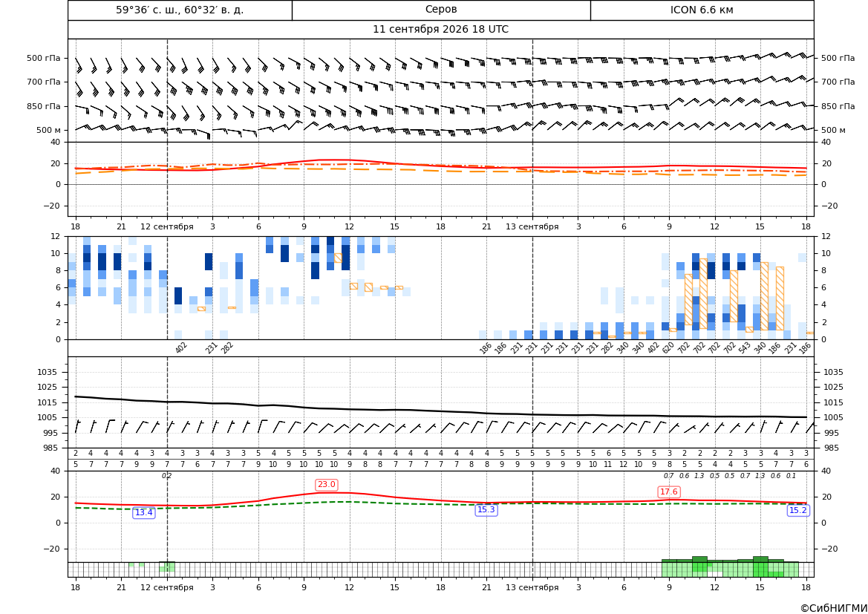Click the blue 15.2 label at right edge
This screenshot has height=614, width=868.
(x=797, y=511)
